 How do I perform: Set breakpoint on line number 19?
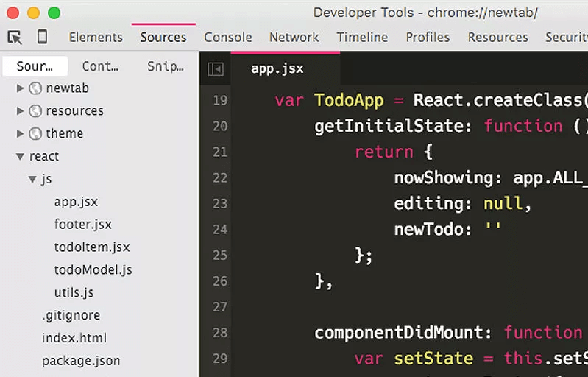pyautogui.click(x=220, y=101)
